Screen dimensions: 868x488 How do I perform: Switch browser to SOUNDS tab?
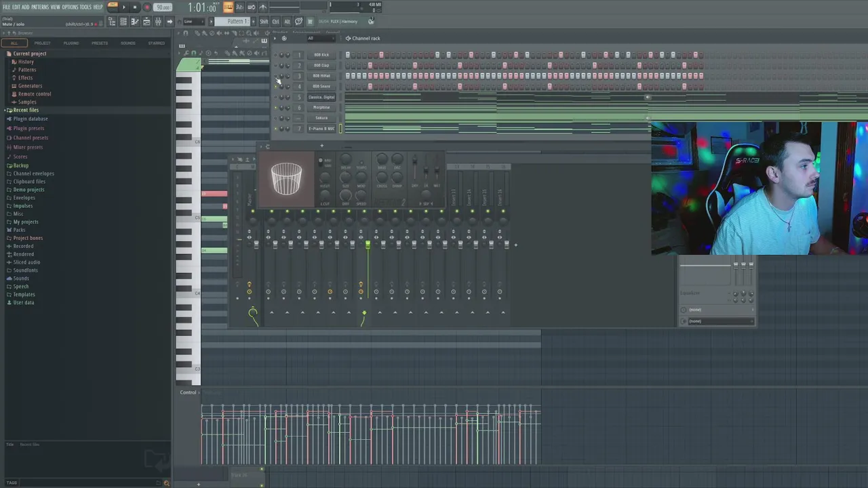pos(128,43)
